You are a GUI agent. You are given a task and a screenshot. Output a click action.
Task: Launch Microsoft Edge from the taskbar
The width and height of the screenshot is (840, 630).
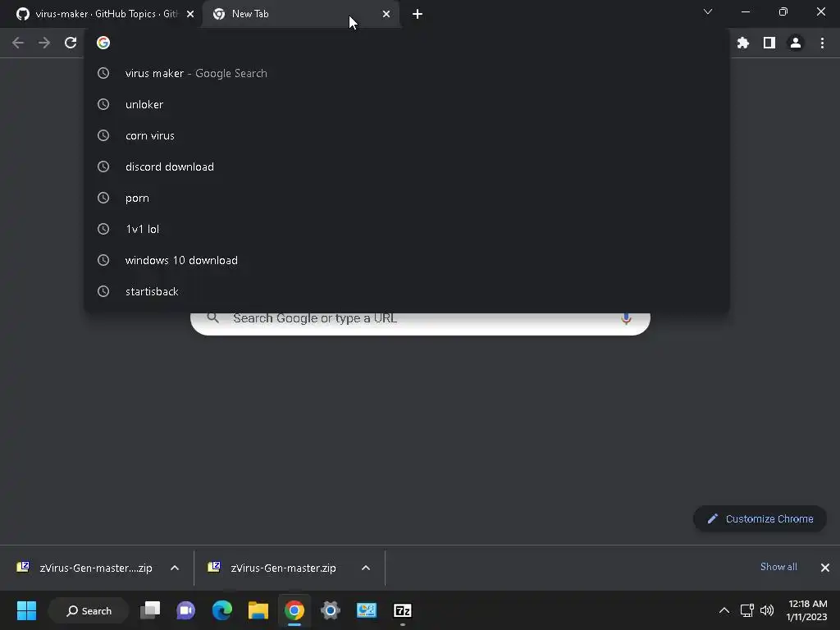coord(221,610)
